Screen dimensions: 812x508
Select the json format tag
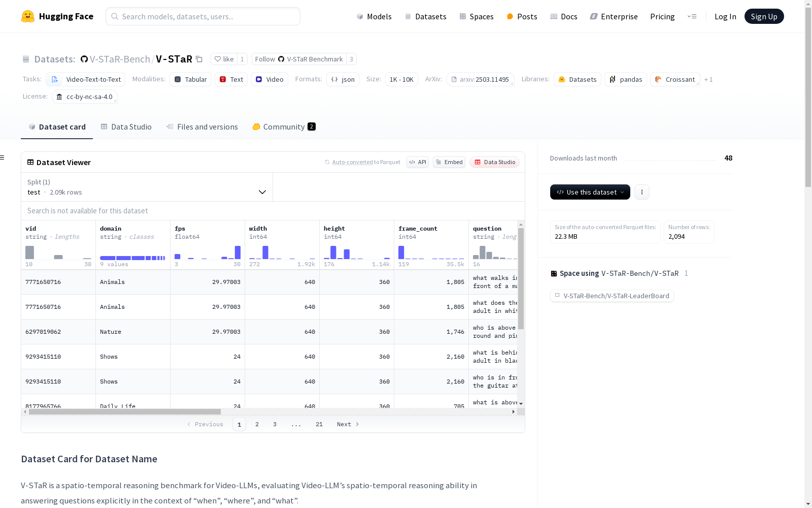point(343,79)
